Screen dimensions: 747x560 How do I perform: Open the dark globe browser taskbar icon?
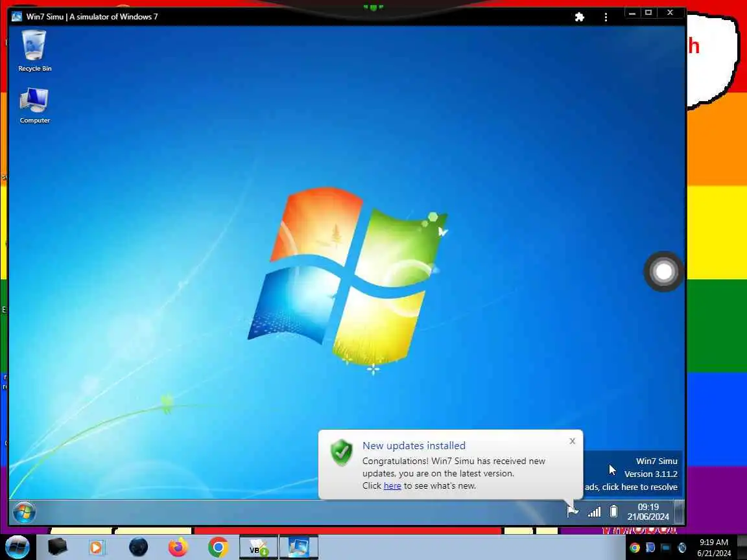138,547
